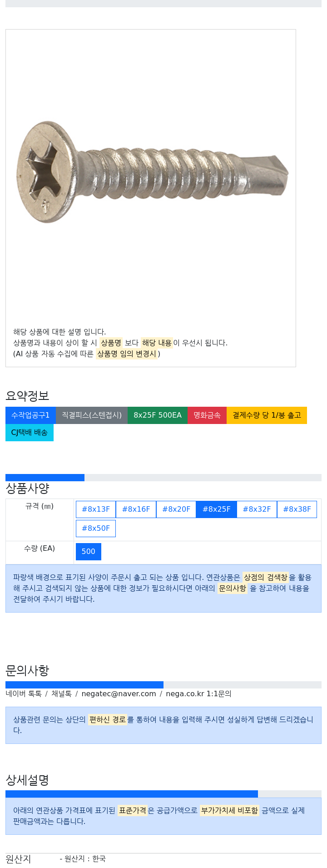Click the CJ택배 배송 shipping tag
327x868 pixels.
(x=30, y=433)
